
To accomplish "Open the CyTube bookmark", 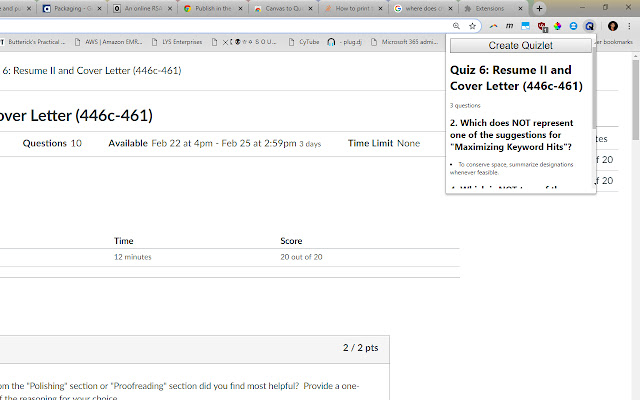I will pyautogui.click(x=304, y=42).
